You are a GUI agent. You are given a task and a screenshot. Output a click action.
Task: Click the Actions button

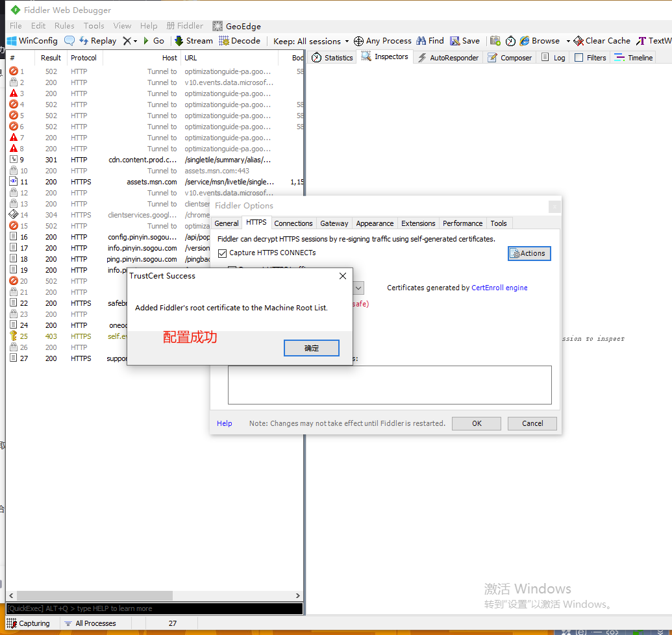(529, 253)
